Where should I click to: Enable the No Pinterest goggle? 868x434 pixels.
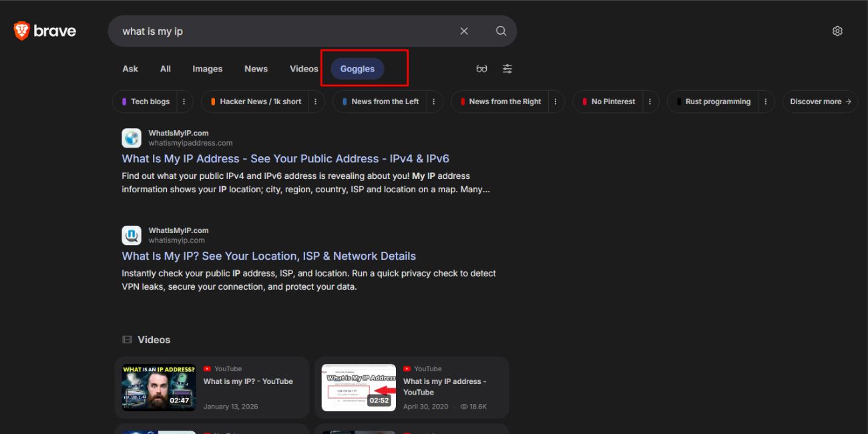pyautogui.click(x=608, y=101)
